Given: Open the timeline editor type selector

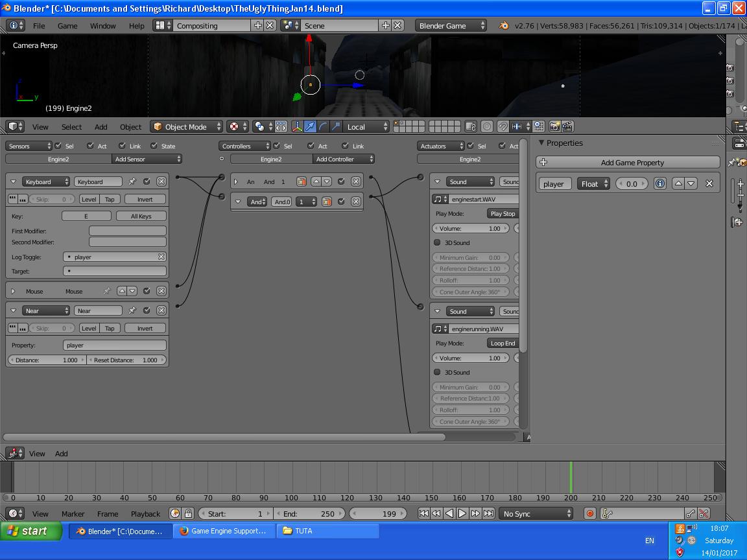Looking at the screenshot, I should tap(16, 513).
